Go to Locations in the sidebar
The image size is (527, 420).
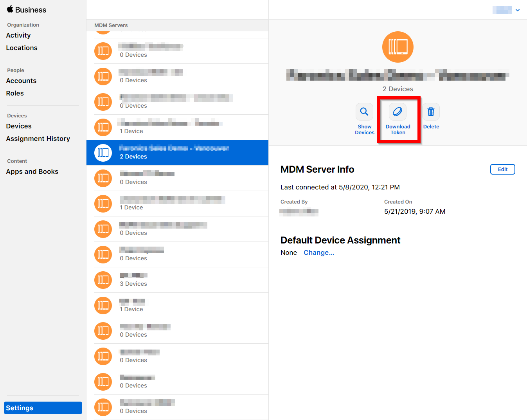point(22,48)
